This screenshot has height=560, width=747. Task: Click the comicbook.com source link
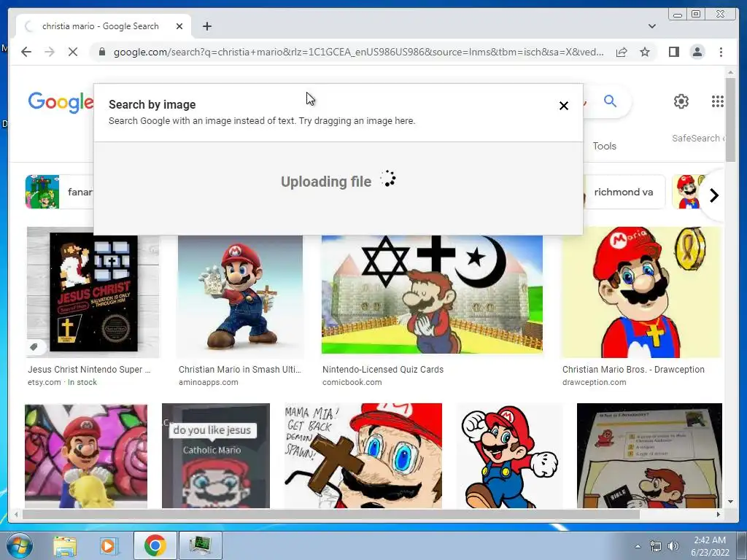[352, 382]
